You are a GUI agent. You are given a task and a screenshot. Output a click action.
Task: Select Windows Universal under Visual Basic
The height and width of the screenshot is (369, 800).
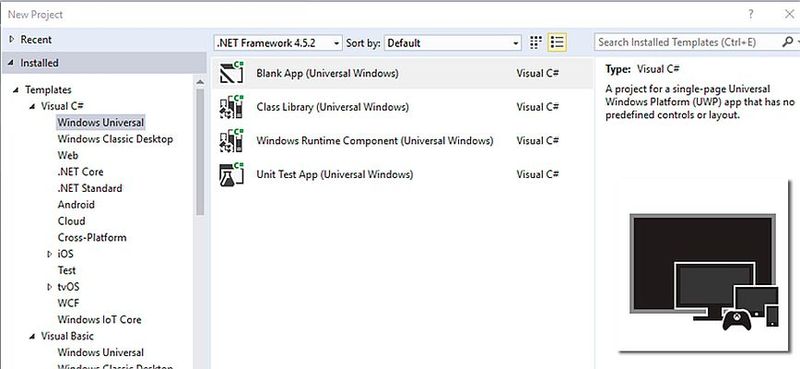pyautogui.click(x=101, y=352)
